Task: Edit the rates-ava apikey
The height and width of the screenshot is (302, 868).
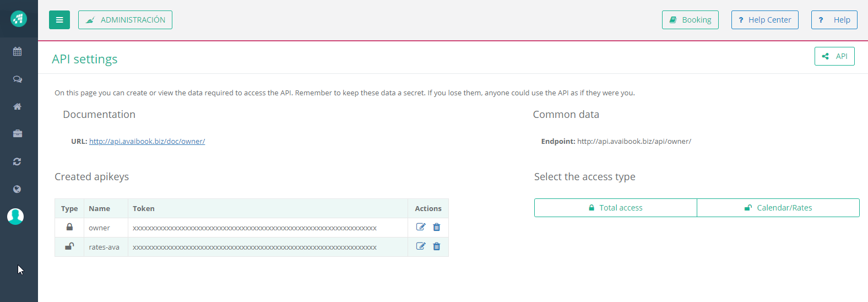Action: 421,246
